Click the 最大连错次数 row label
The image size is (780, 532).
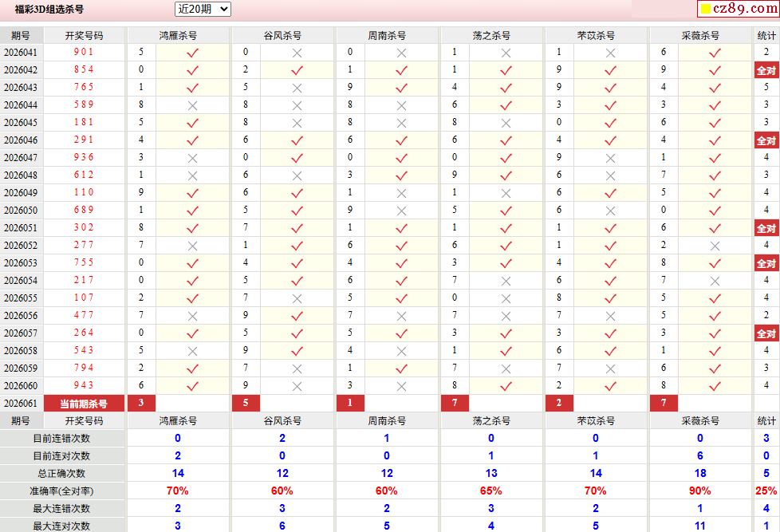61,509
